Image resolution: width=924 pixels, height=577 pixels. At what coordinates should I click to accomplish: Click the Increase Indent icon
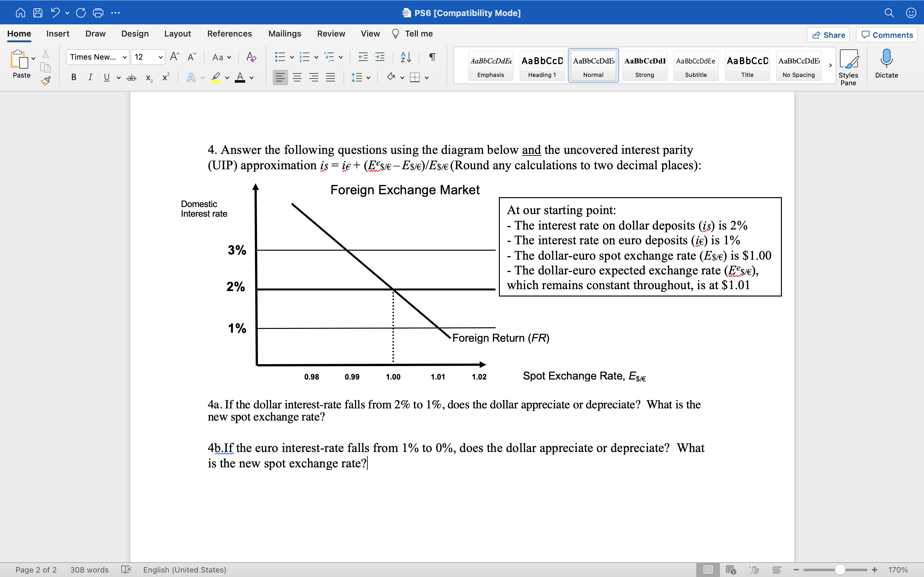[x=380, y=57]
